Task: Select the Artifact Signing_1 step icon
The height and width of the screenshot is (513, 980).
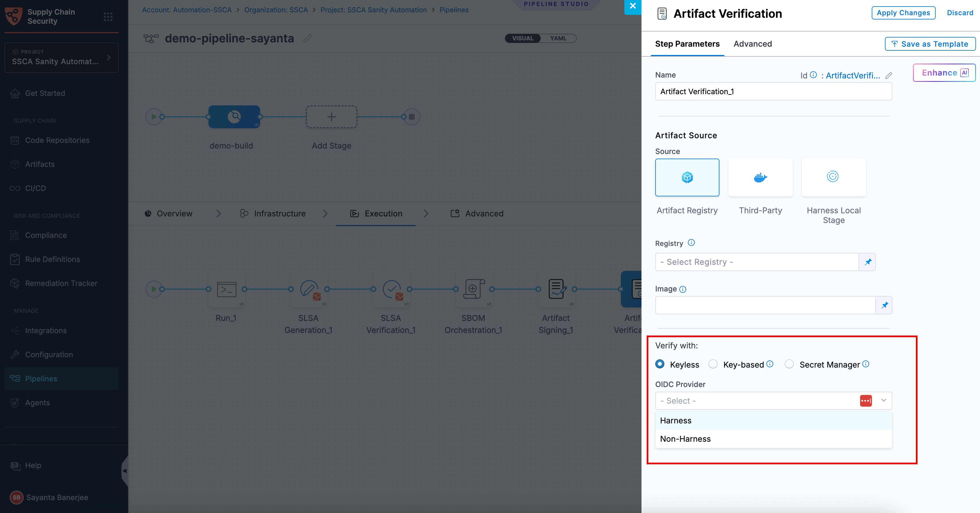Action: (556, 289)
